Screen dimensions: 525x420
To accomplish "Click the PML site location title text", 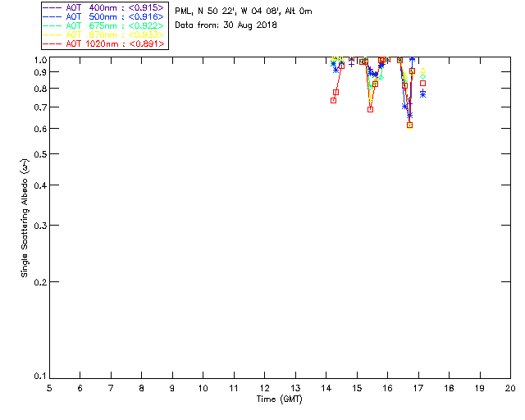I will pyautogui.click(x=243, y=11).
